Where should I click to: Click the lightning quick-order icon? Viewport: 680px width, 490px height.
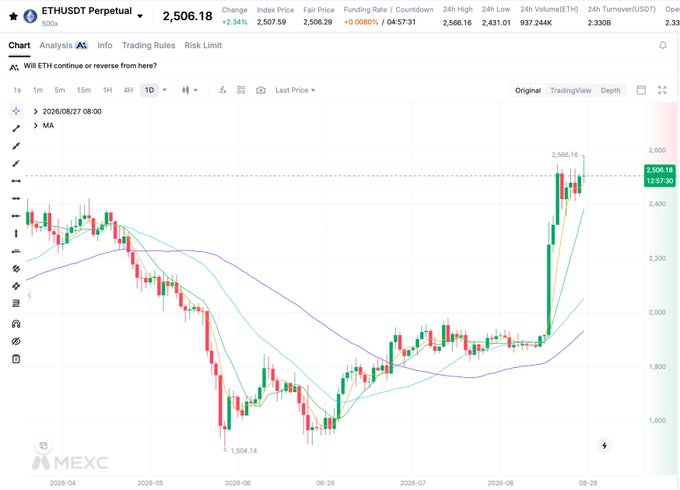pos(604,446)
